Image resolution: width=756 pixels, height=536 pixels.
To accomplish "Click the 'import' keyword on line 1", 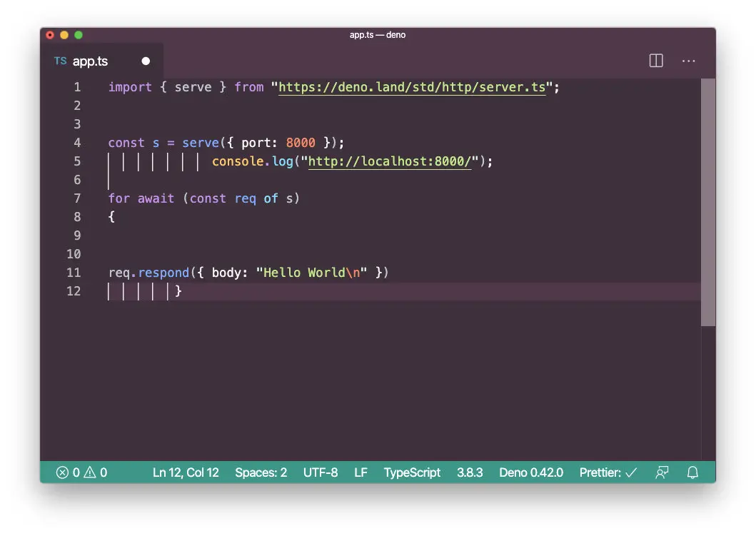I will point(130,87).
